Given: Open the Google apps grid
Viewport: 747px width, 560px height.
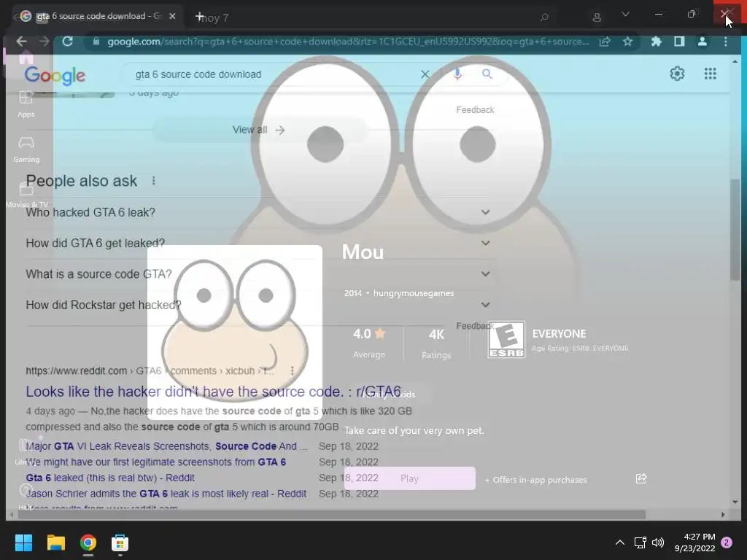Looking at the screenshot, I should (711, 74).
